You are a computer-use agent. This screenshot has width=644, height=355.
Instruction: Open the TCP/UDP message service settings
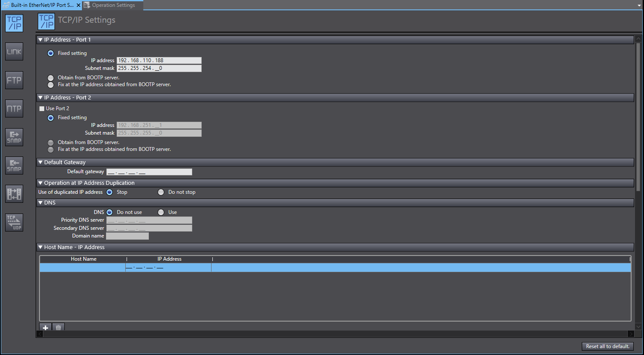tap(14, 222)
